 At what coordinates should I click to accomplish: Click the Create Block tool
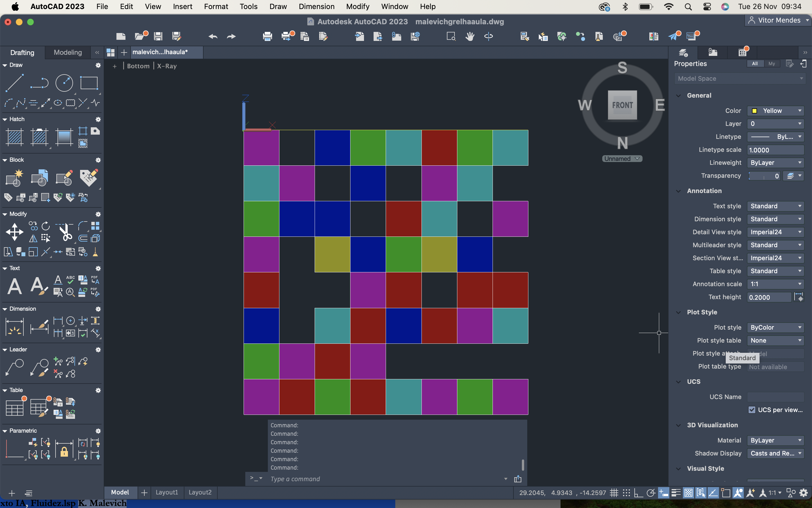14,178
